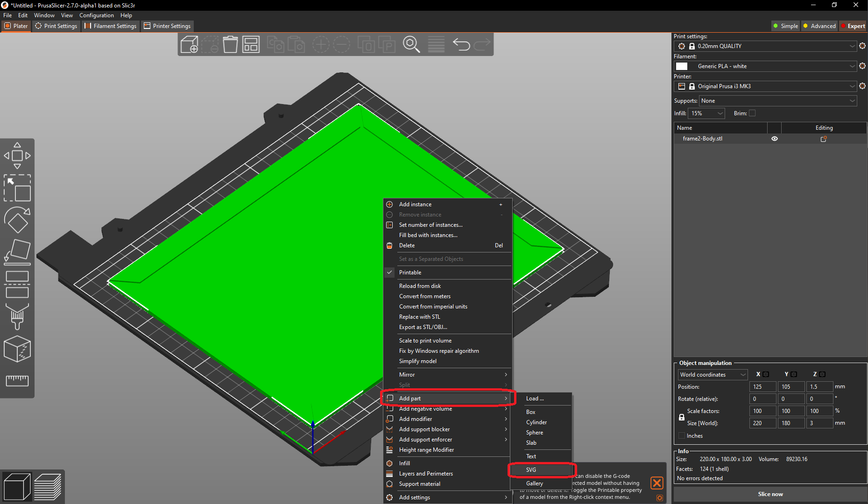
Task: Click the Arrange objects toolbar icon
Action: (251, 44)
